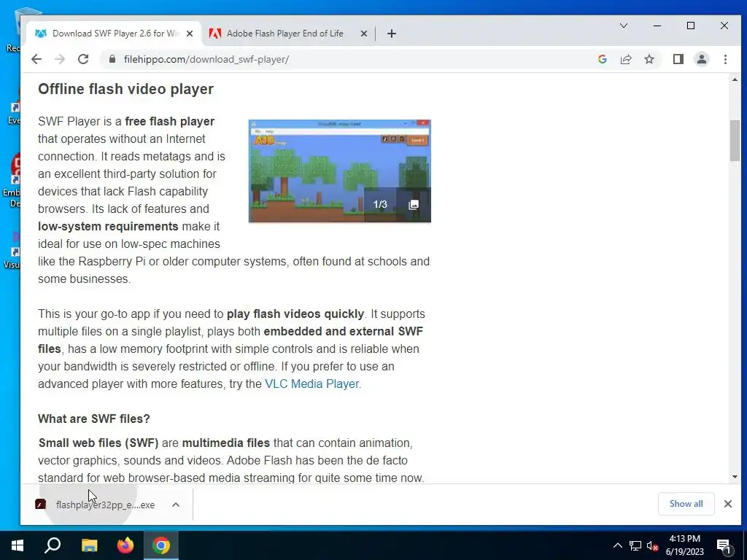This screenshot has height=560, width=747.
Task: Click Chrome icon in taskbar
Action: (161, 545)
